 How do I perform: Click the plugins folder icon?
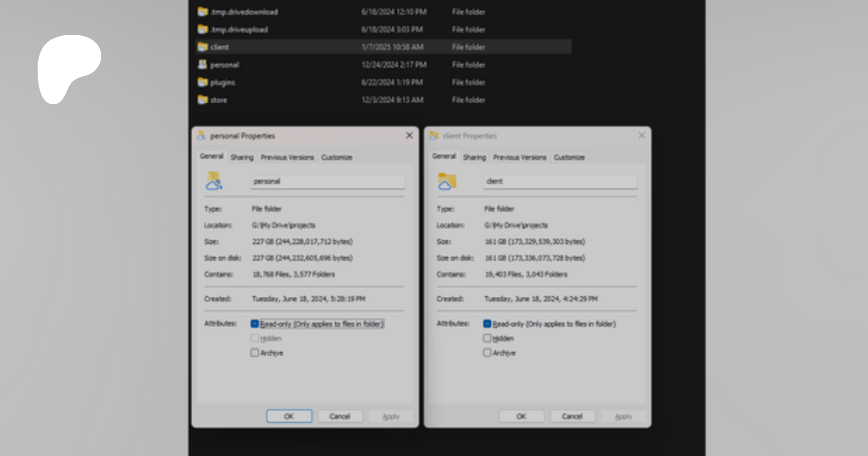coord(203,83)
